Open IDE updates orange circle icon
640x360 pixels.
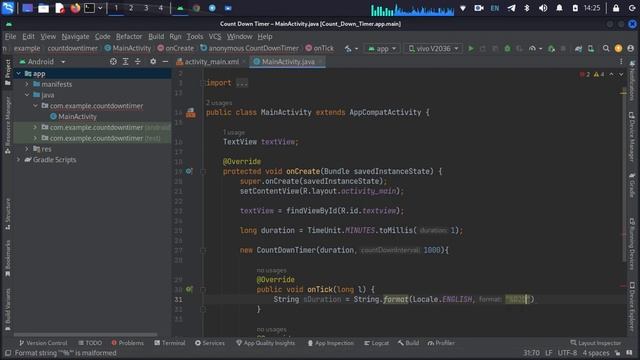click(x=618, y=49)
